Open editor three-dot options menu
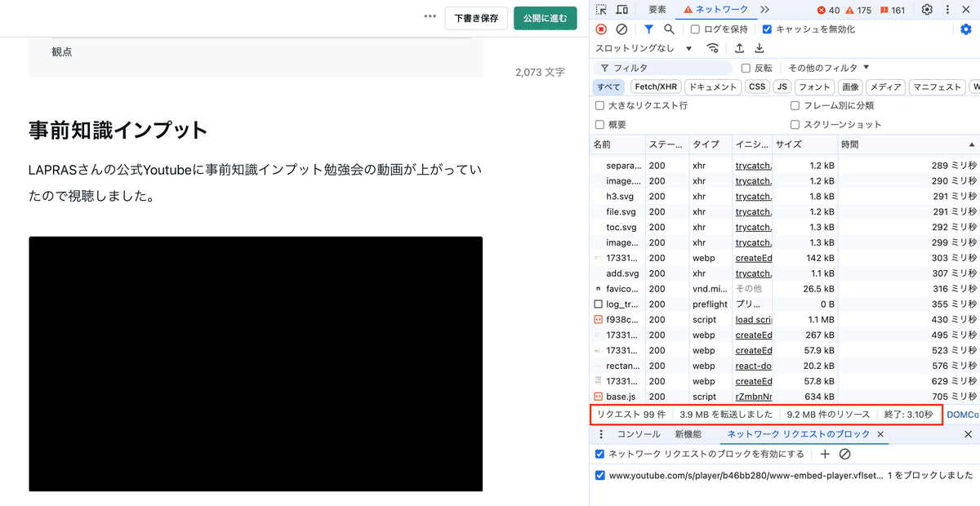 (x=430, y=17)
